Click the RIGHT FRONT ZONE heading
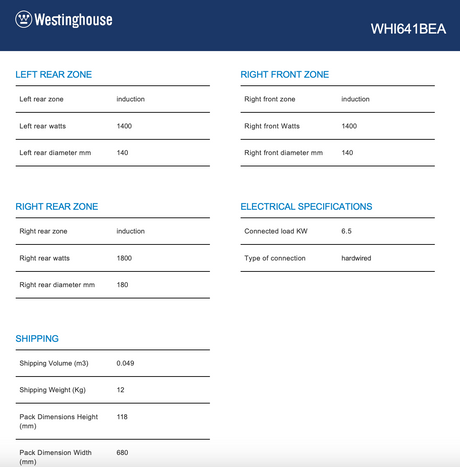Image resolution: width=460 pixels, height=467 pixels. coord(285,74)
